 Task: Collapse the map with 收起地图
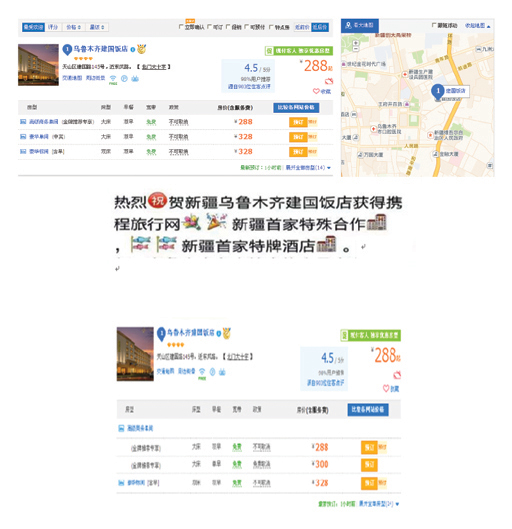(478, 26)
